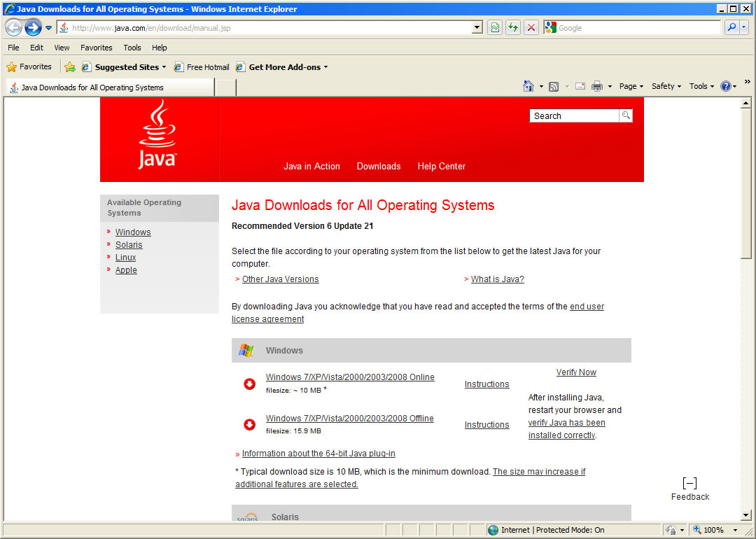Viewport: 756px width, 539px height.
Task: Click the RSS feeds icon
Action: [x=554, y=86]
